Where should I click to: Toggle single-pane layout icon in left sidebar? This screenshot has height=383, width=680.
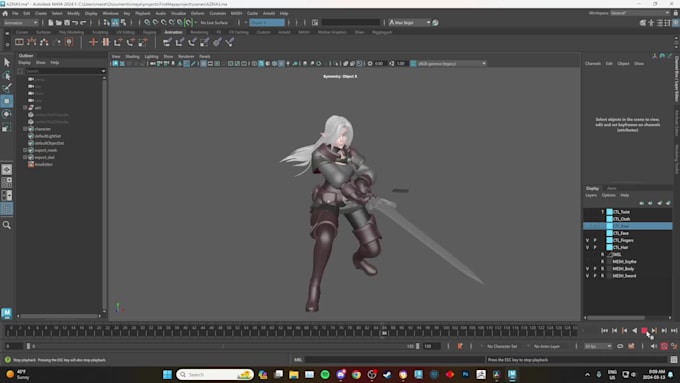[7, 170]
